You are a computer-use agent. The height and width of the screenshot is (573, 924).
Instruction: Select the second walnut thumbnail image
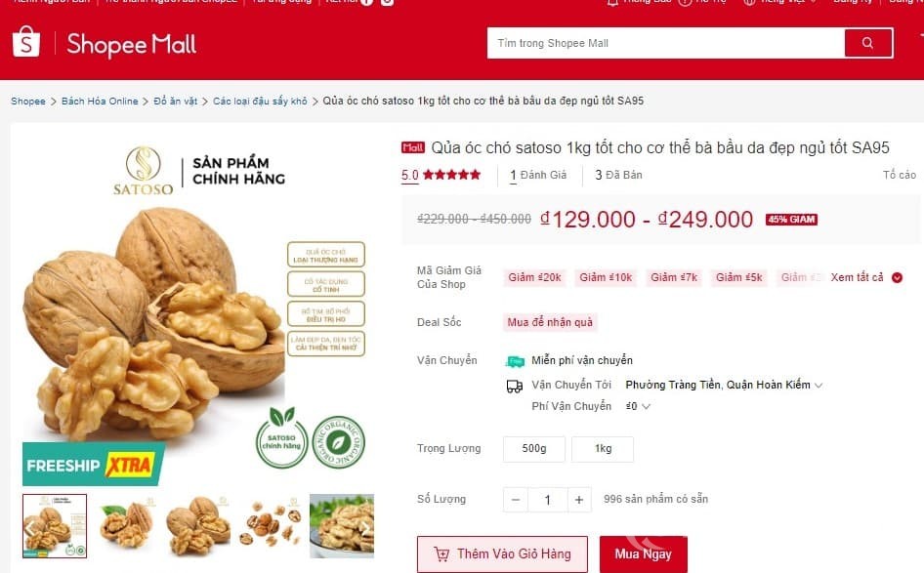click(126, 526)
